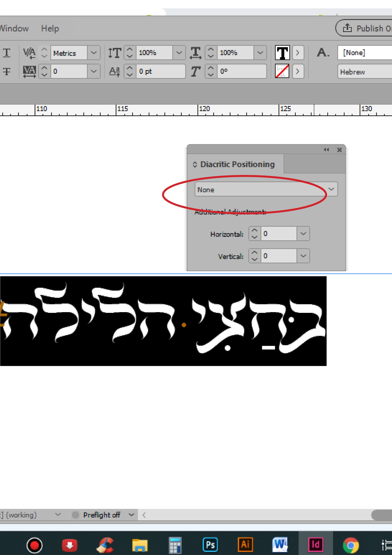Open the Preflight off dropdown menu
The width and height of the screenshot is (392, 555).
coord(131,515)
